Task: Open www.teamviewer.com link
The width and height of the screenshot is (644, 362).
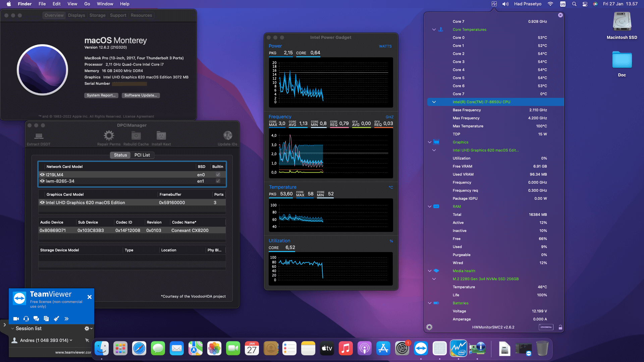Action: tap(73, 352)
